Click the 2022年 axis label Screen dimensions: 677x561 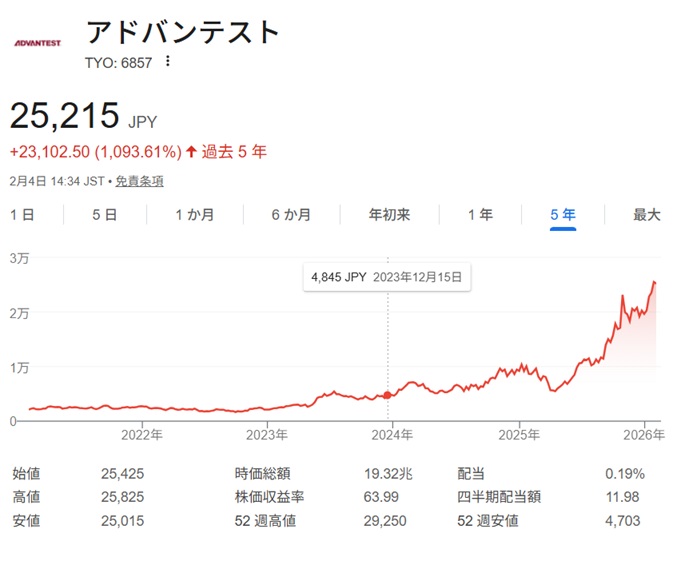[141, 434]
